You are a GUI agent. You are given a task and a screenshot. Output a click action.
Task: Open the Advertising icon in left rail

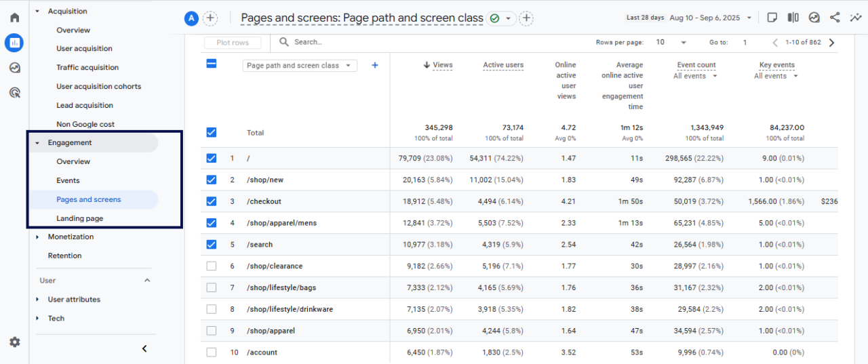[x=14, y=93]
